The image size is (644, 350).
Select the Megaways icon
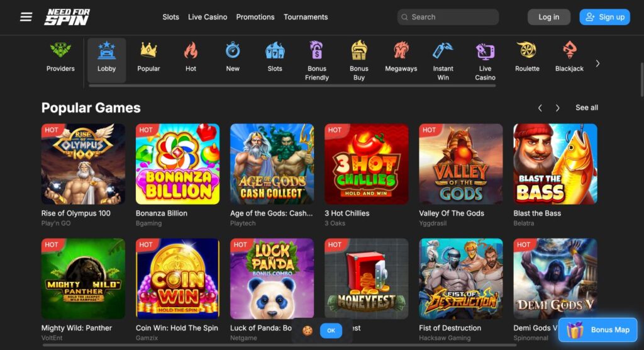(x=401, y=50)
